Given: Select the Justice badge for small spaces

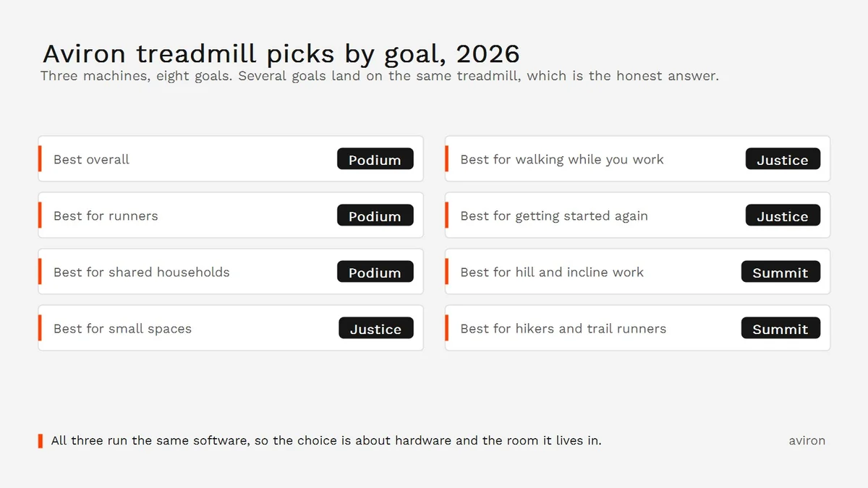Looking at the screenshot, I should pos(376,328).
